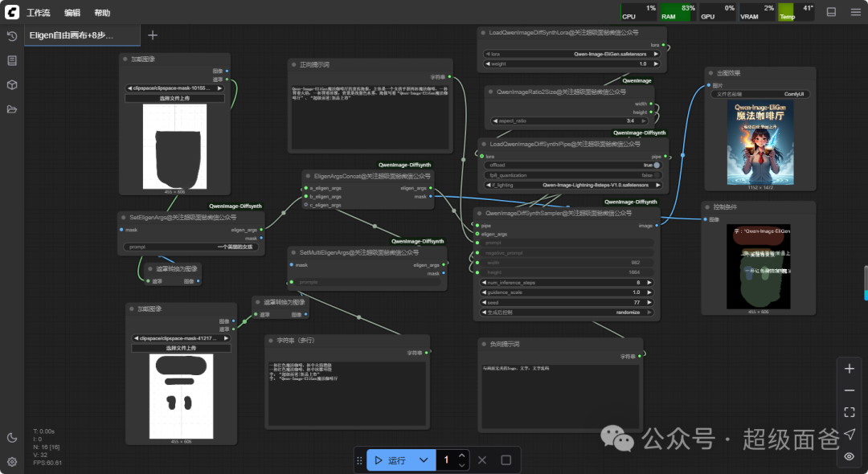868x474 pixels.
Task: Open the 编辑 menu
Action: coord(72,12)
